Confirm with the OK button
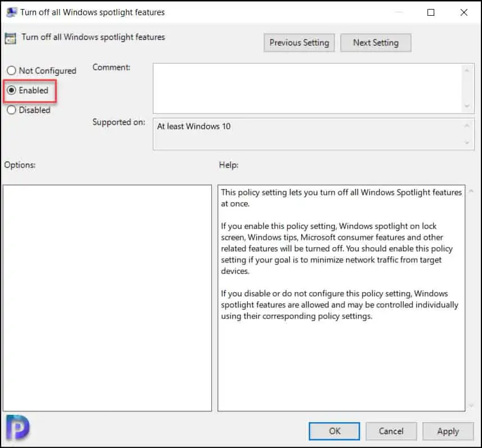The image size is (482, 448). click(334, 431)
